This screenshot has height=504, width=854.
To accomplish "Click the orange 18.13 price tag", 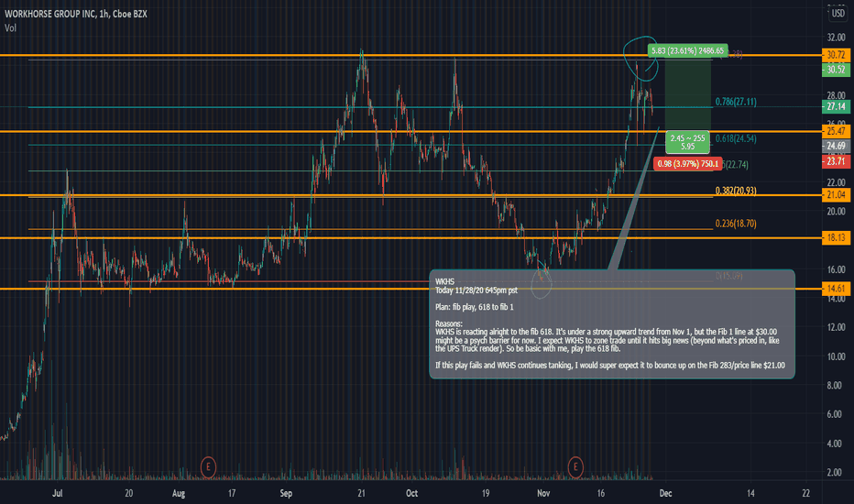I will click(836, 237).
